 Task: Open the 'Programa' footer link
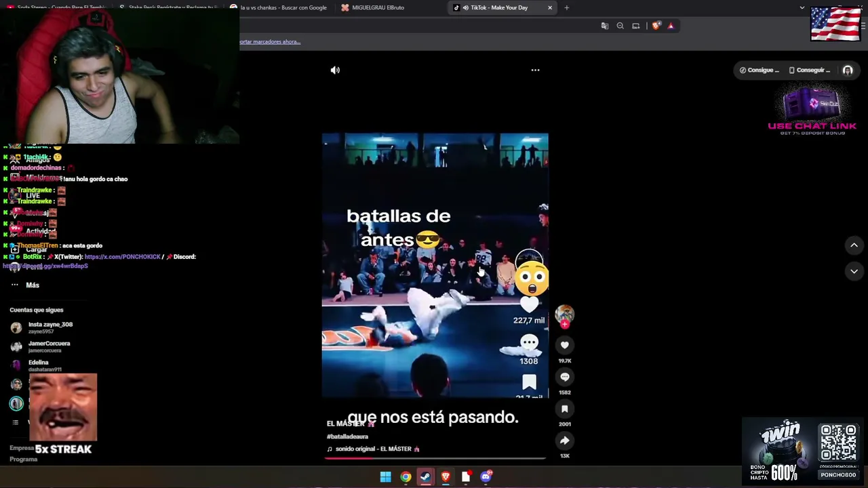point(24,460)
